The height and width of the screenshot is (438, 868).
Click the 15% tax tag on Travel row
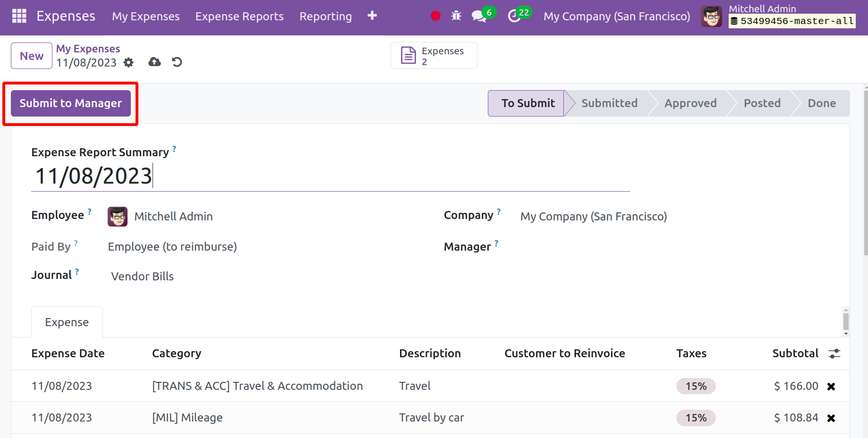pyautogui.click(x=696, y=387)
